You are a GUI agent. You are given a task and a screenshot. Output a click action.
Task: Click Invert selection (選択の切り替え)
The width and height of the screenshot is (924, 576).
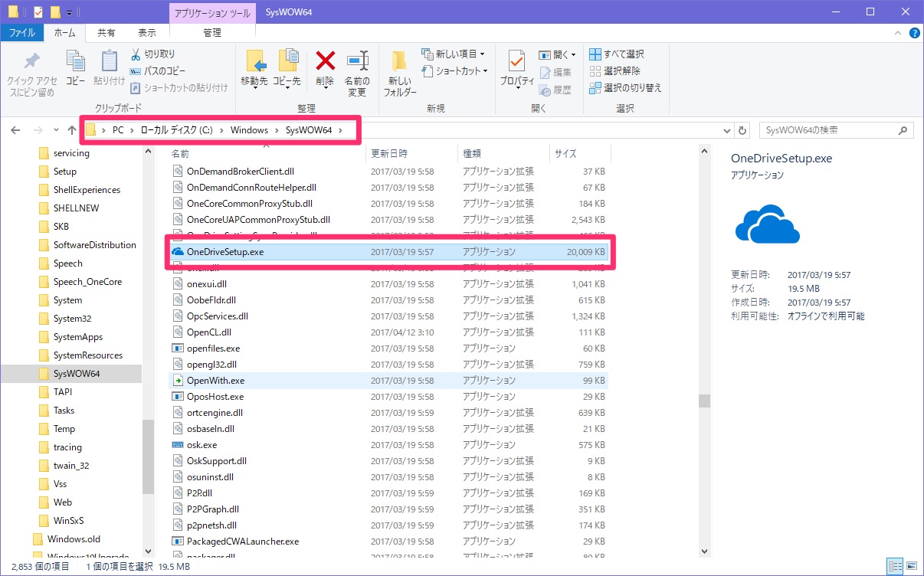click(x=625, y=88)
